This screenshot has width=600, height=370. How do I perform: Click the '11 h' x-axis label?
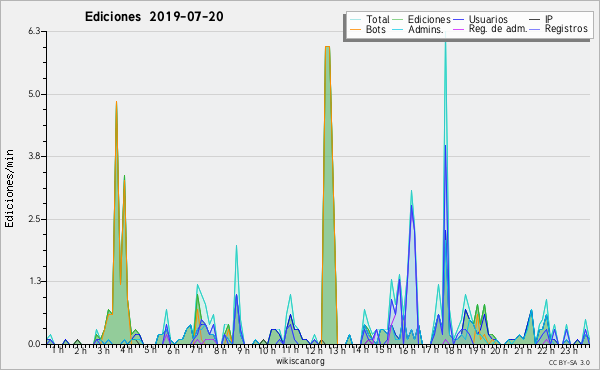290,350
